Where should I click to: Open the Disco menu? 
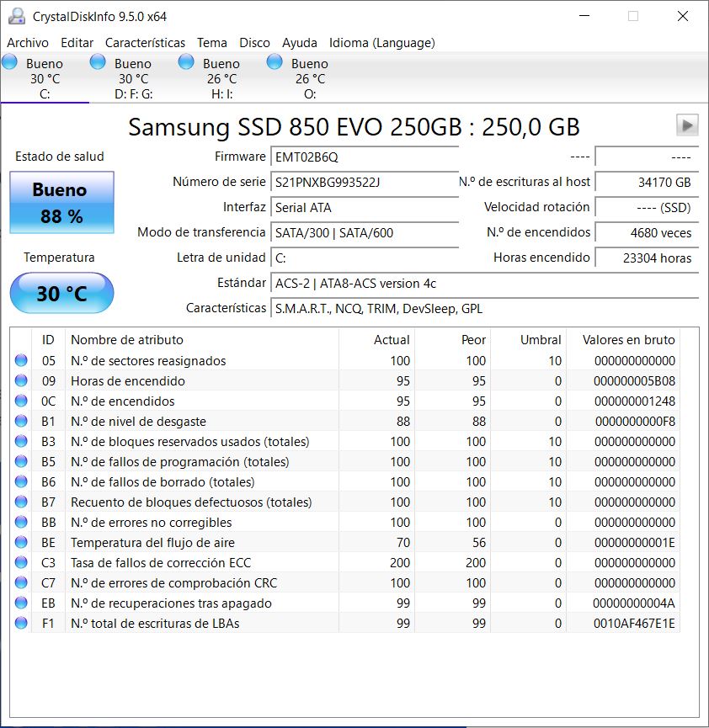[254, 43]
